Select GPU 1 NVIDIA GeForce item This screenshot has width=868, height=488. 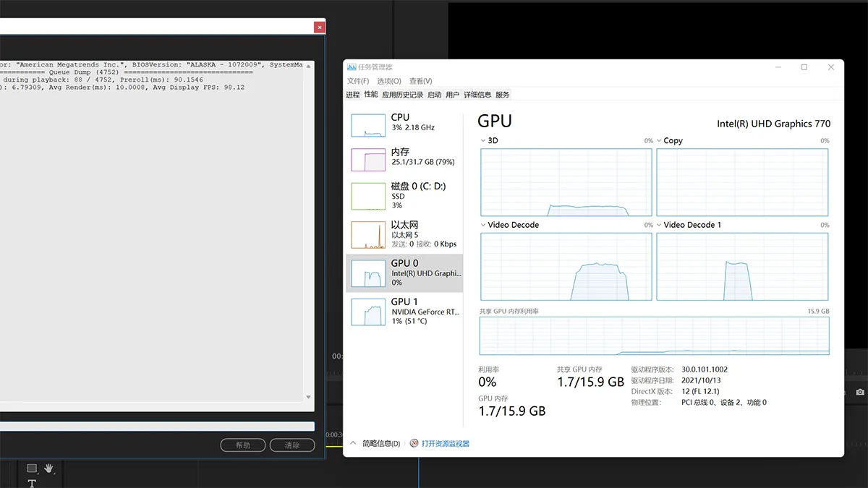tap(404, 311)
